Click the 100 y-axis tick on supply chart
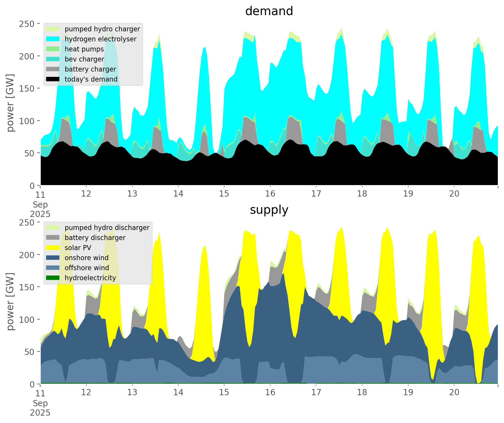Viewport: 504px width, 423px height. point(27,320)
